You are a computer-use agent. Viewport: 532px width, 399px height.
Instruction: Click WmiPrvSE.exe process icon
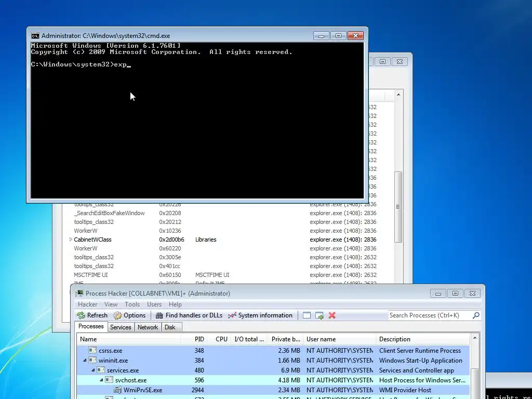click(x=117, y=390)
